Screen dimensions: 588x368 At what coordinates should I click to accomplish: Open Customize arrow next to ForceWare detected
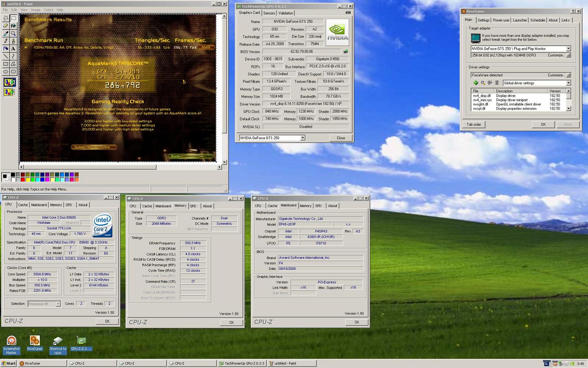point(568,75)
